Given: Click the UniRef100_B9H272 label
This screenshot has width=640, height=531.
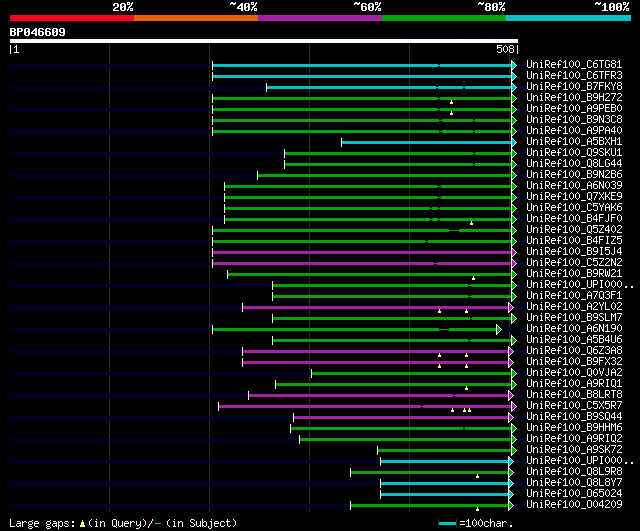Looking at the screenshot, I should coord(574,98).
